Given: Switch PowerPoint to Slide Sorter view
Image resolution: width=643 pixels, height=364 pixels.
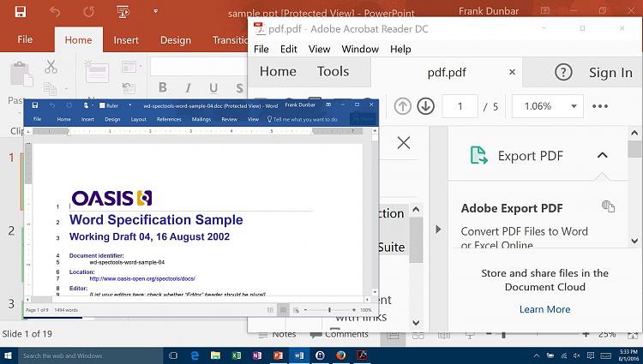Looking at the screenshot, I should [418, 336].
